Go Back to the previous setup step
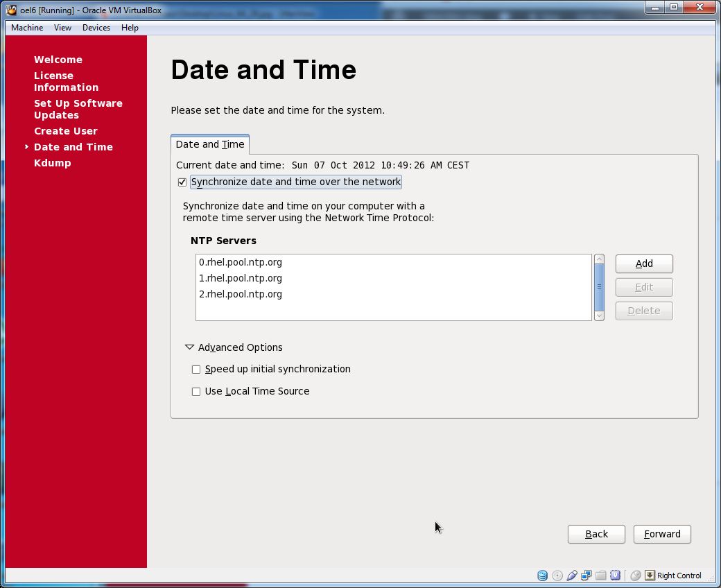This screenshot has width=721, height=588. [596, 534]
